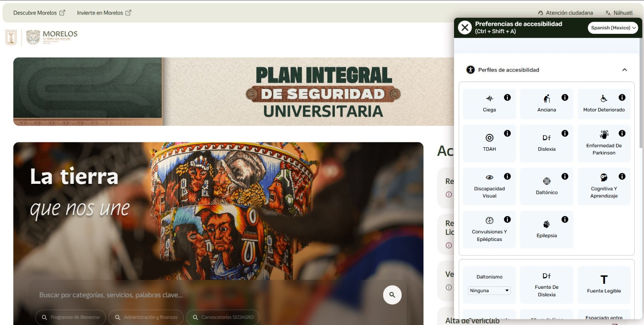This screenshot has height=325, width=644.
Task: Click the eye icon for Discapacidad Visual
Action: [x=489, y=177]
